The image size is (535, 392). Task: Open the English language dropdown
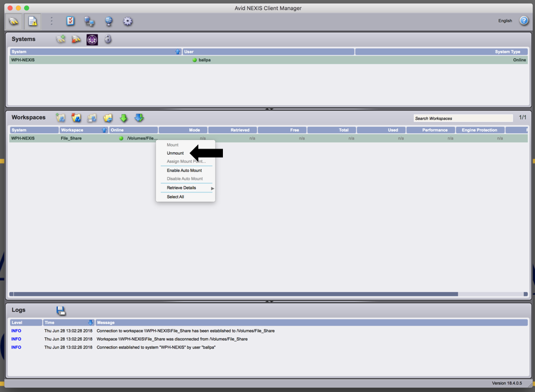505,21
